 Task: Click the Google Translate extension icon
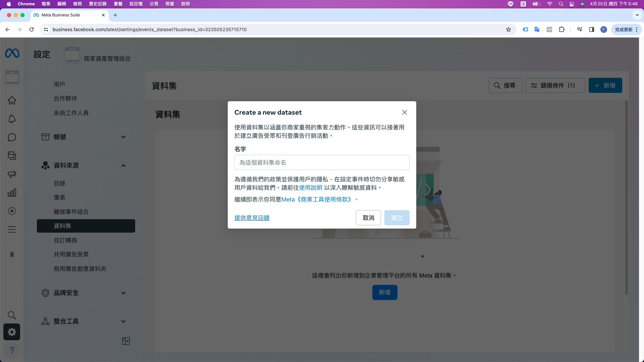click(537, 29)
